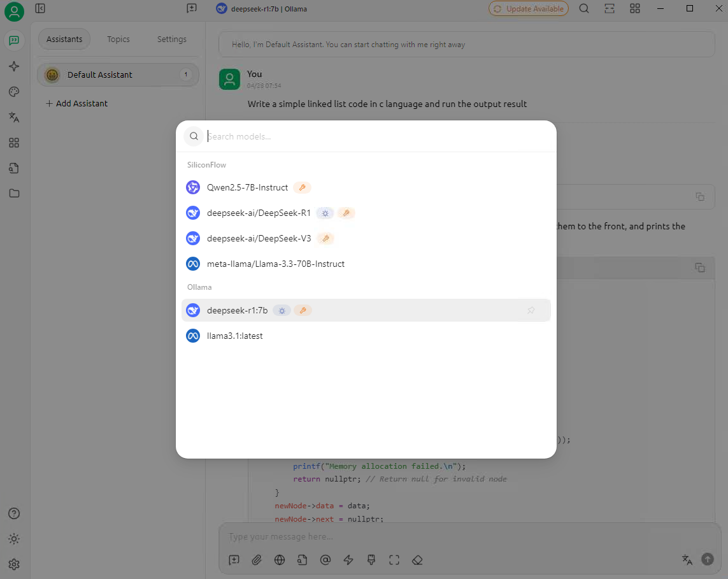Click Add Assistant
The height and width of the screenshot is (579, 728).
76,104
